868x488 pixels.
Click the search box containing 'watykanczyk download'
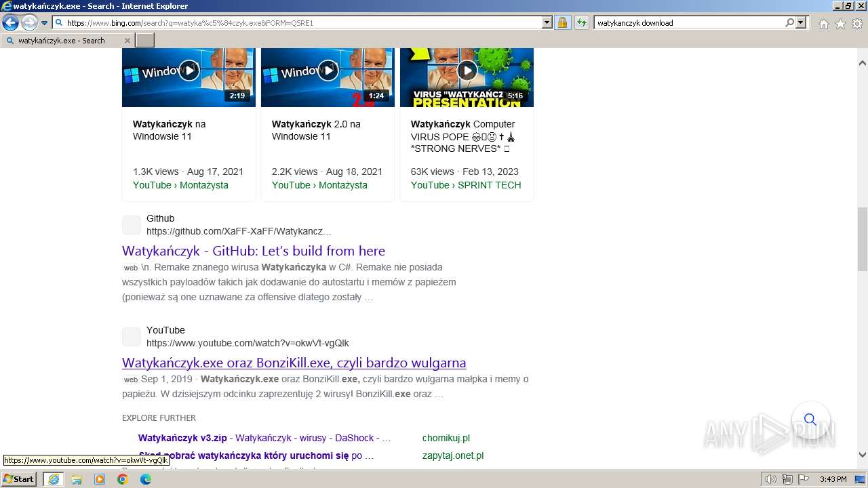point(688,22)
